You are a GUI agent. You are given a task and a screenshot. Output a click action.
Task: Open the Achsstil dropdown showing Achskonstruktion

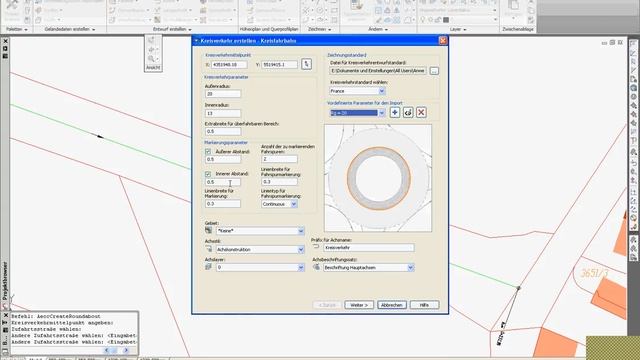coord(301,249)
